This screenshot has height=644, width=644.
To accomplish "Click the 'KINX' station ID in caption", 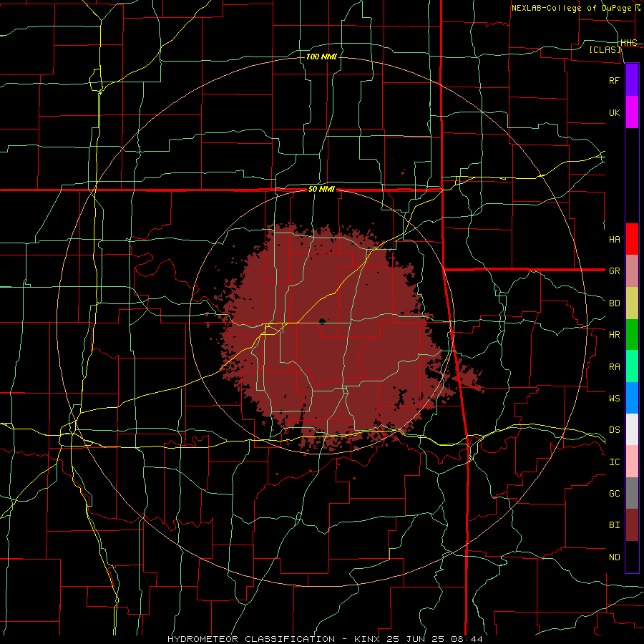I will [x=367, y=639].
